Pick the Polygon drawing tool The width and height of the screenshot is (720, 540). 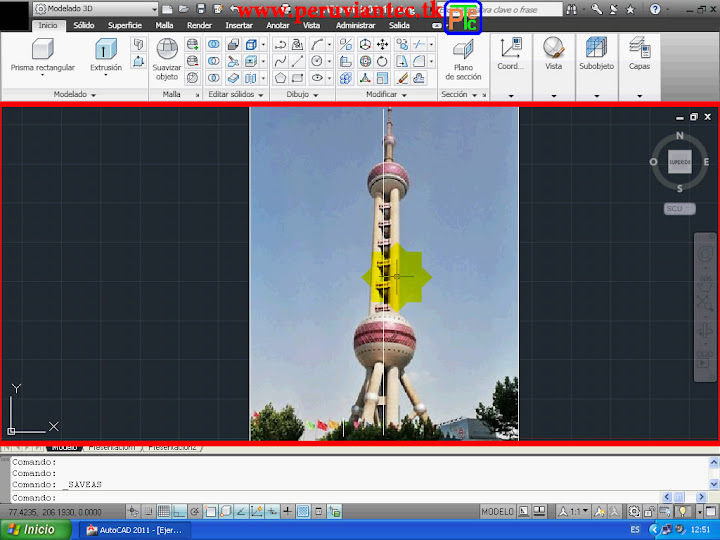coord(280,78)
